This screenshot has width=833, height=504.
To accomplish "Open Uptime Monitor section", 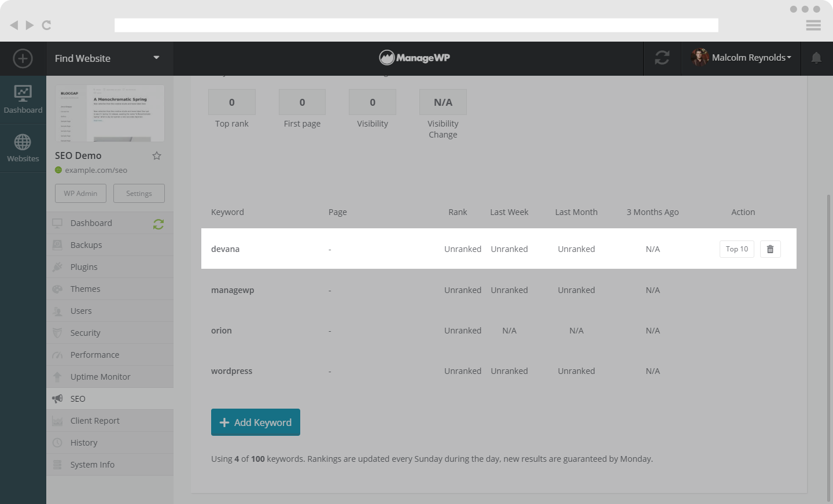I will pos(110,377).
